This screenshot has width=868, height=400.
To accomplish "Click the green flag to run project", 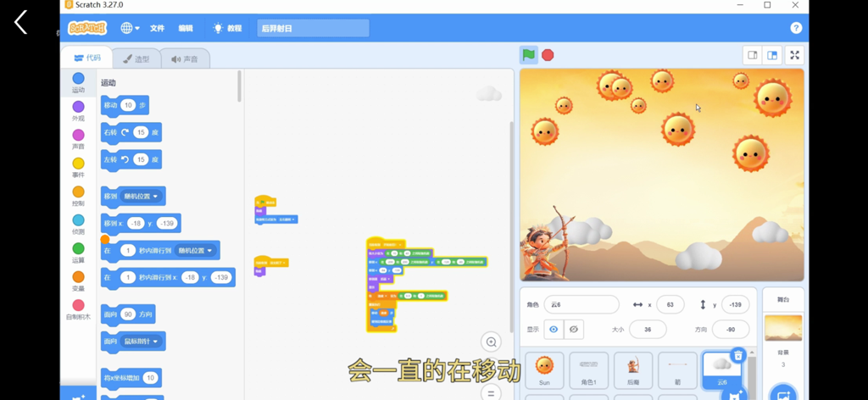I will [x=529, y=55].
